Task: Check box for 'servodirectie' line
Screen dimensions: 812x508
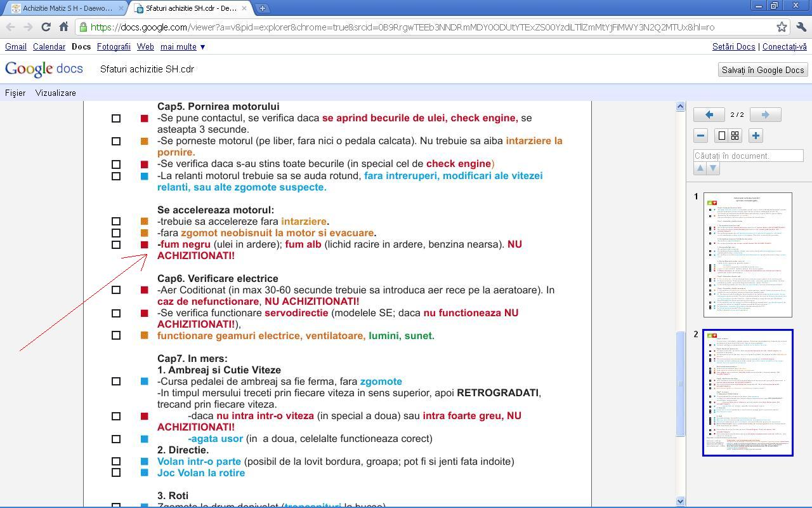Action: pyautogui.click(x=116, y=313)
